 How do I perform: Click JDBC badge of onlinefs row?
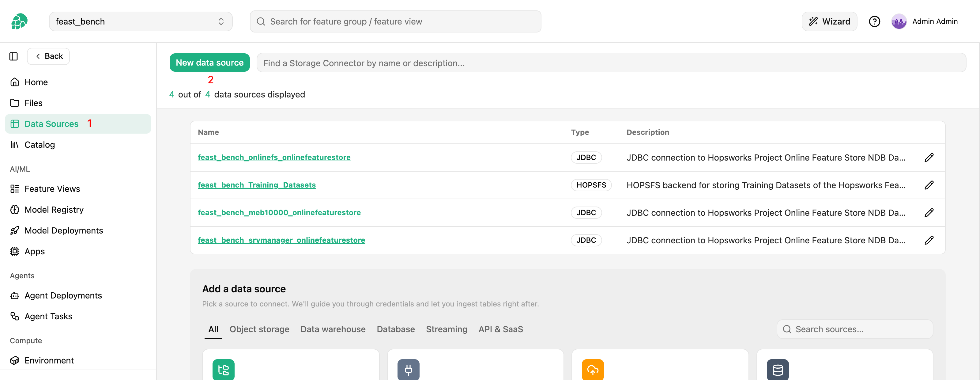[586, 157]
